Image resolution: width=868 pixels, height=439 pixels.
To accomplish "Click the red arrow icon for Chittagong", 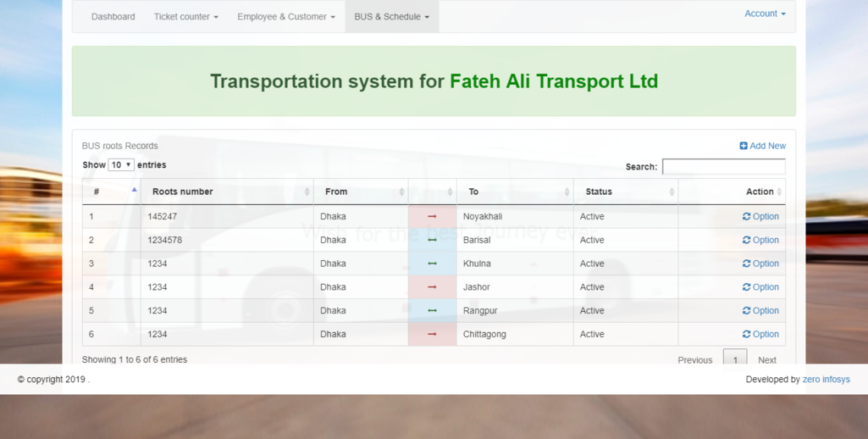I will pyautogui.click(x=432, y=334).
